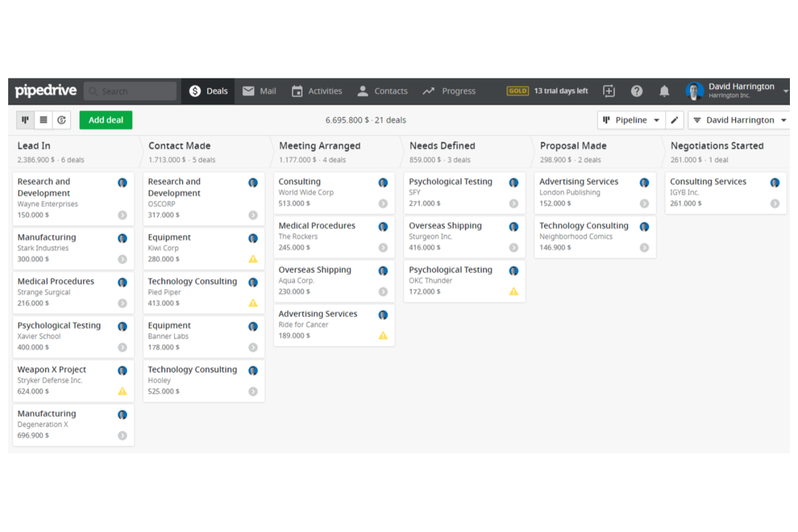The width and height of the screenshot is (798, 532).
Task: Click the warning triangle on Weapon X Project
Action: 122,391
